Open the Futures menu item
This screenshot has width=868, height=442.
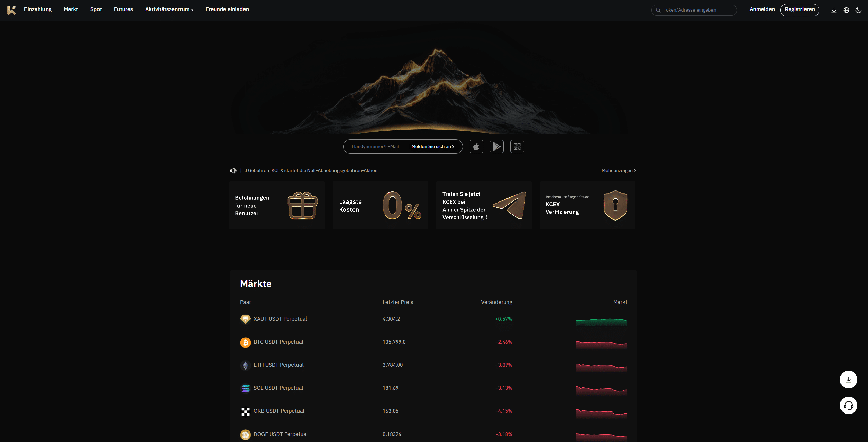(123, 9)
